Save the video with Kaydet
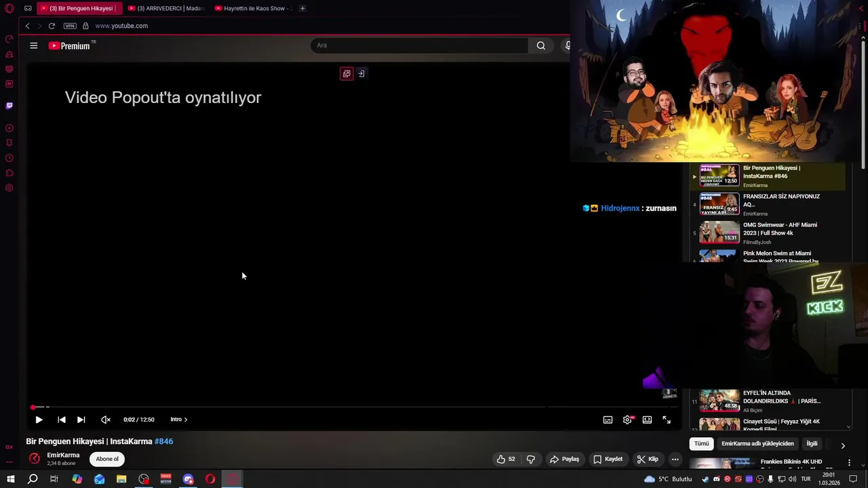 (608, 459)
